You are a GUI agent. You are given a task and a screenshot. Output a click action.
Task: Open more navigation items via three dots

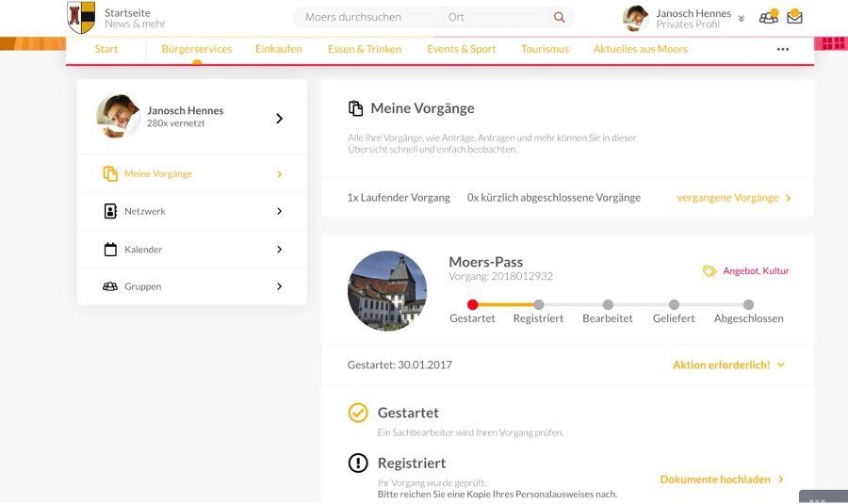(x=783, y=49)
